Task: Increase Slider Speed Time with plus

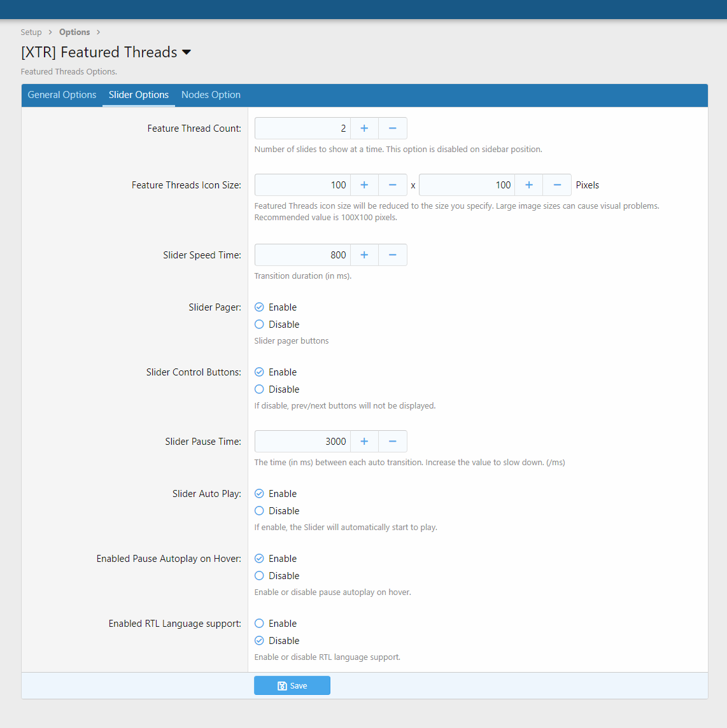Action: (x=364, y=255)
